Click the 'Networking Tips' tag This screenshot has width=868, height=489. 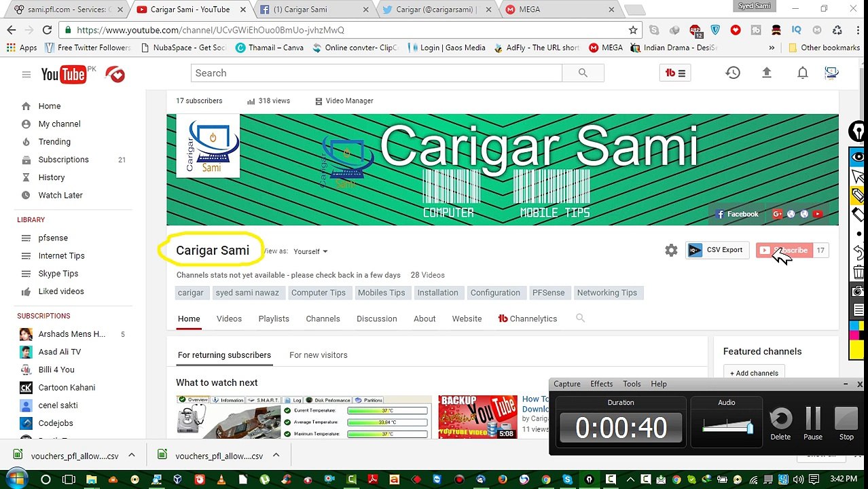tap(607, 293)
